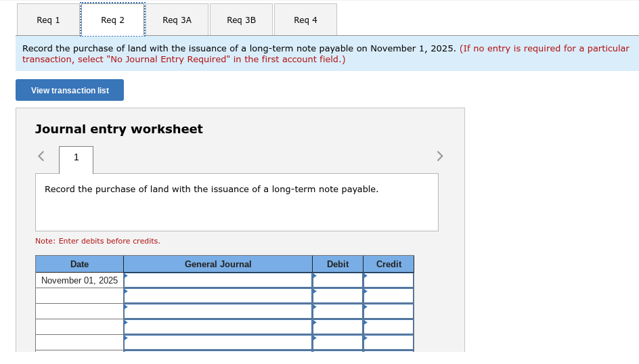This screenshot has height=364, width=639.
Task: Click the Journal entry worksheet heading
Action: pos(118,129)
